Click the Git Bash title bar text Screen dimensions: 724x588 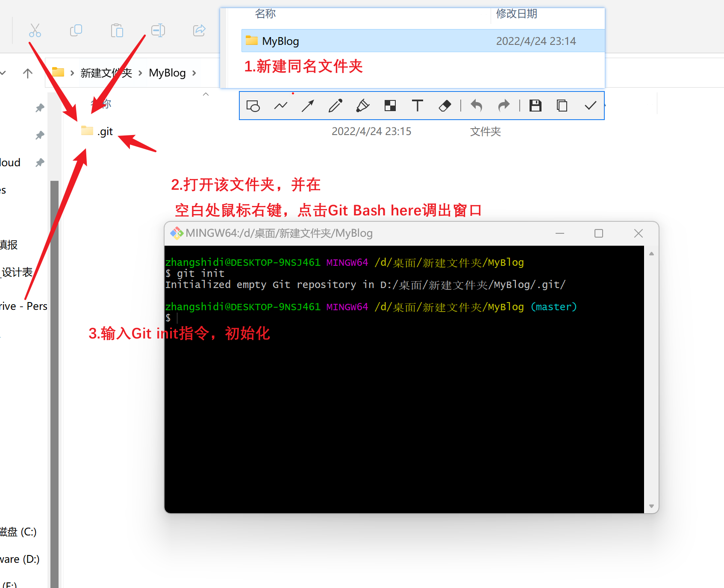(279, 233)
